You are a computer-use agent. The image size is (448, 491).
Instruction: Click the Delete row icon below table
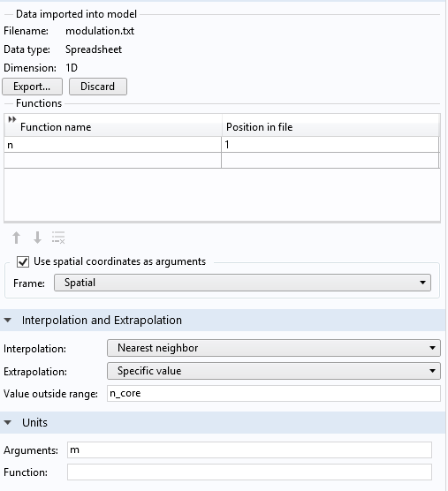(x=58, y=238)
